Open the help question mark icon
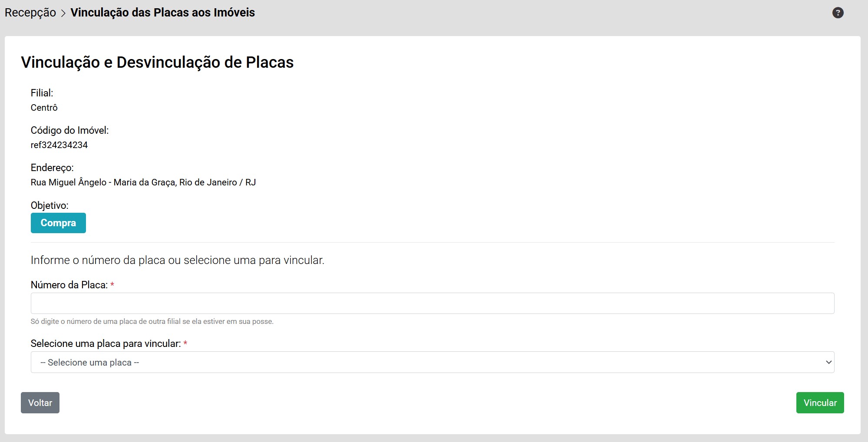 tap(838, 13)
